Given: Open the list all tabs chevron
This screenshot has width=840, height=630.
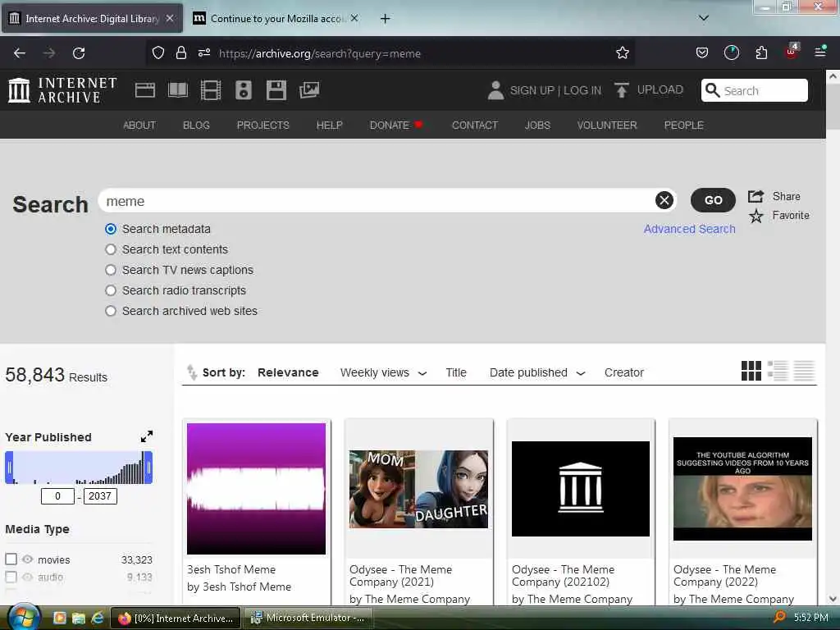Looking at the screenshot, I should click(x=703, y=18).
